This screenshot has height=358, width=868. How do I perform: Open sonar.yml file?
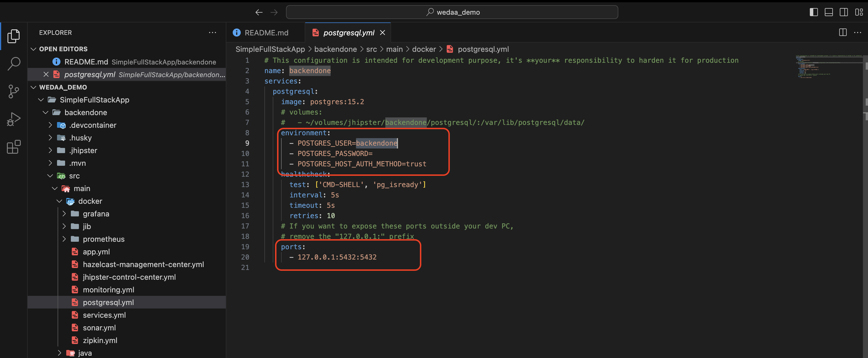[x=126, y=328]
